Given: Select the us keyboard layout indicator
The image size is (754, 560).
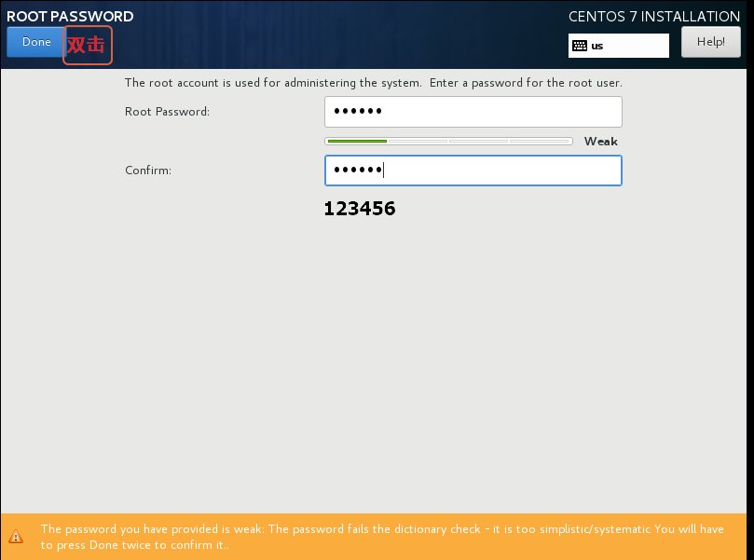Looking at the screenshot, I should (x=619, y=46).
